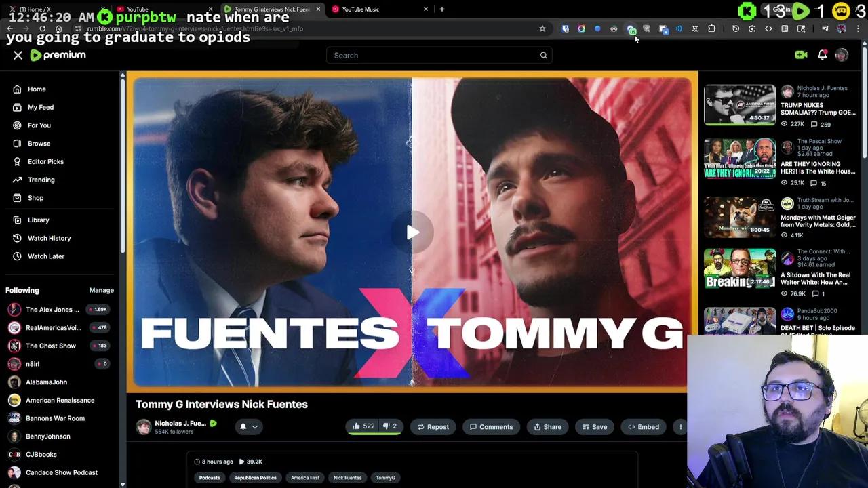Image resolution: width=868 pixels, height=488 pixels.
Task: Open Browse in the sidebar
Action: (39, 144)
